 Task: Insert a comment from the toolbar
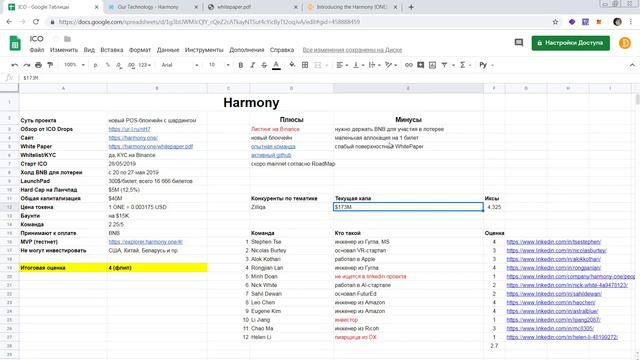[x=420, y=65]
